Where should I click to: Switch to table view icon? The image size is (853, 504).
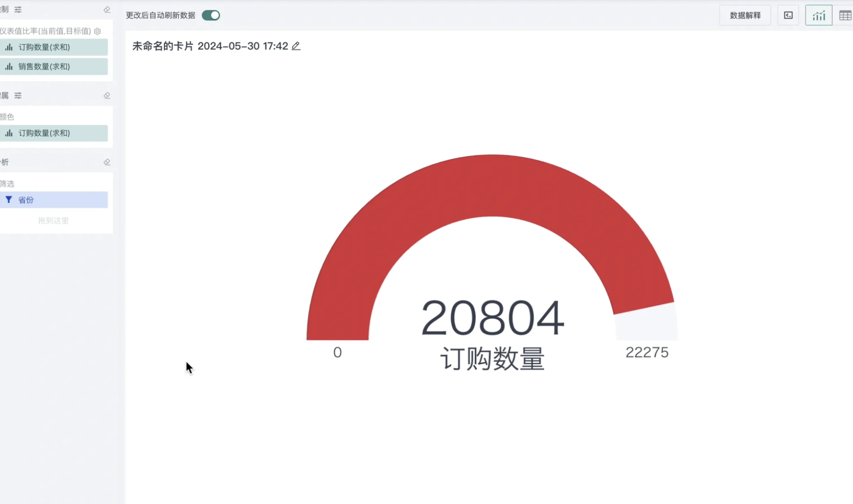[x=845, y=16]
